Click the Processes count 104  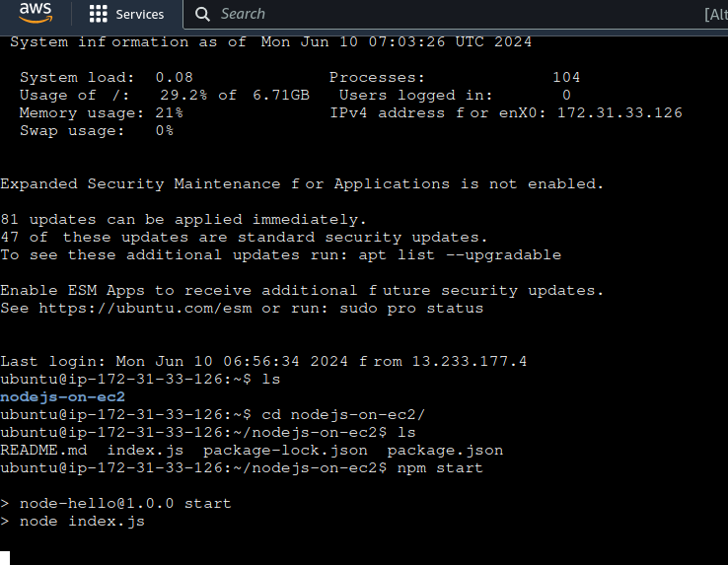[566, 77]
